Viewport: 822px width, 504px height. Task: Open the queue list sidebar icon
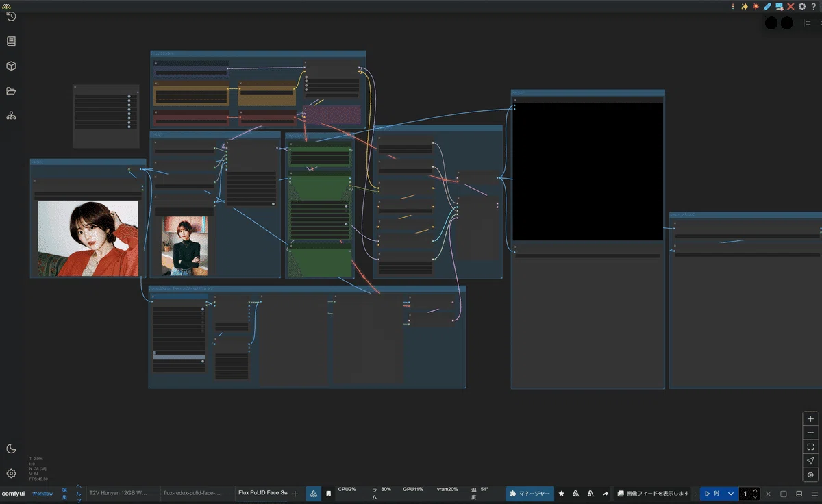click(x=11, y=41)
